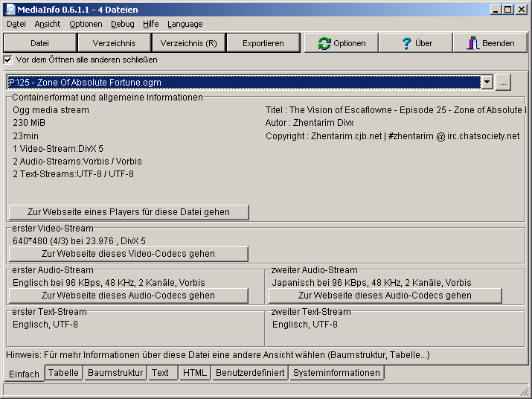Open the Datei menu
The height and width of the screenshot is (399, 532).
point(16,24)
